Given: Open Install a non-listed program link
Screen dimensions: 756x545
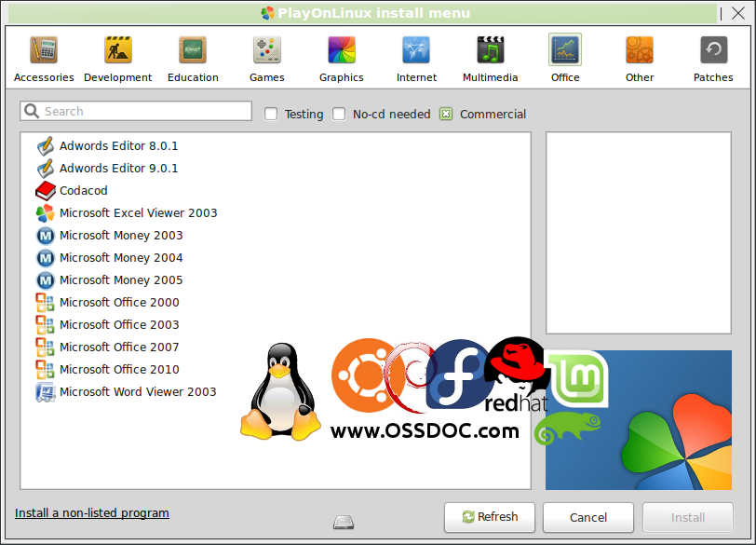Looking at the screenshot, I should click(92, 512).
